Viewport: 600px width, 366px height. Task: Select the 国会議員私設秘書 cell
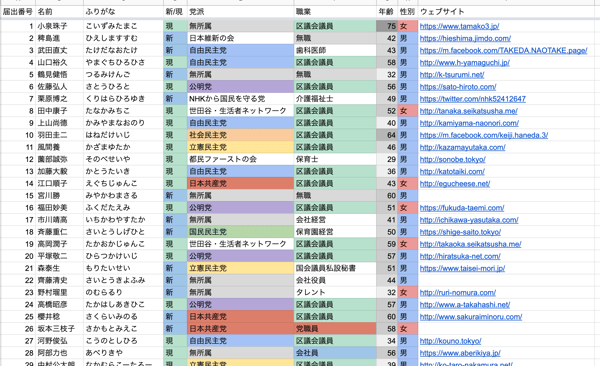[335, 268]
